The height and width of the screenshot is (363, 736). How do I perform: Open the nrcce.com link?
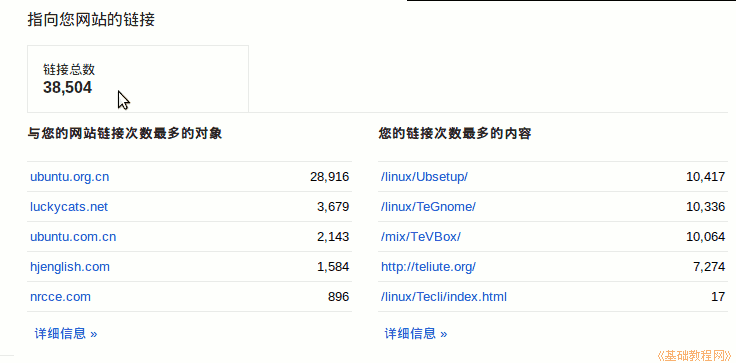pos(61,297)
